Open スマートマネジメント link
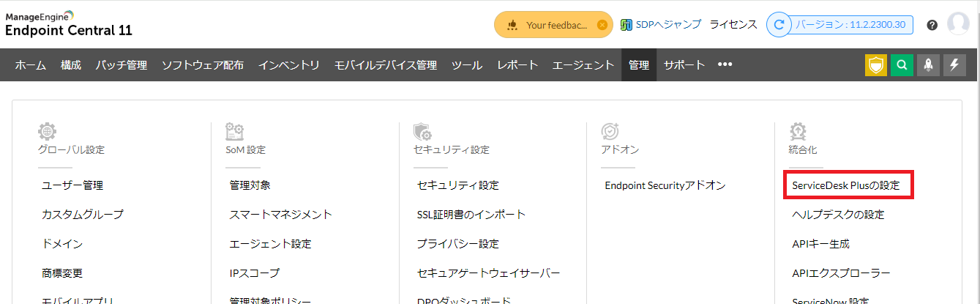The width and height of the screenshot is (980, 304). (281, 215)
